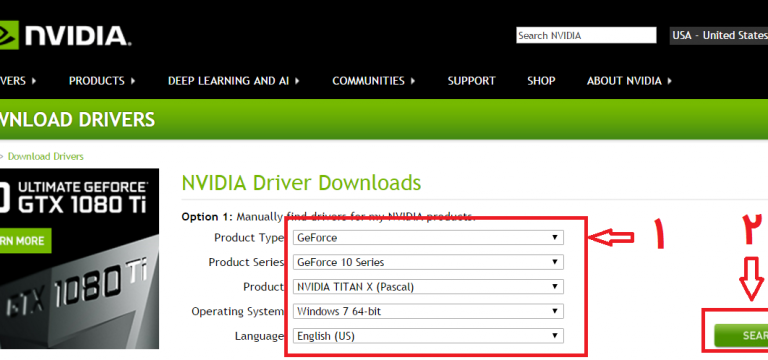Click the green Search button
This screenshot has width=768, height=360.
pyautogui.click(x=741, y=336)
